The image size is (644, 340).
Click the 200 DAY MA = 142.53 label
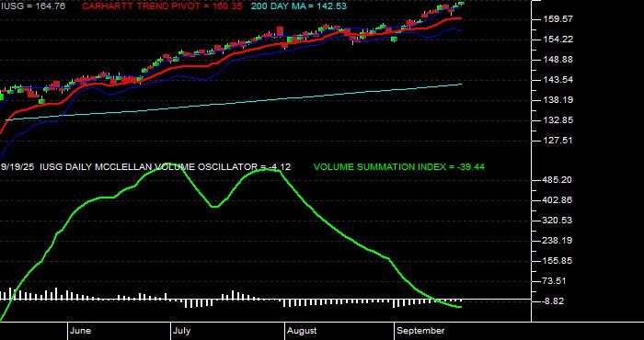tap(299, 6)
